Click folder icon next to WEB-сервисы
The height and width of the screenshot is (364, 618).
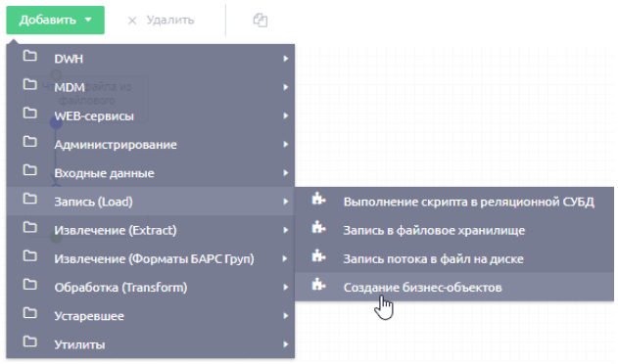coord(30,114)
